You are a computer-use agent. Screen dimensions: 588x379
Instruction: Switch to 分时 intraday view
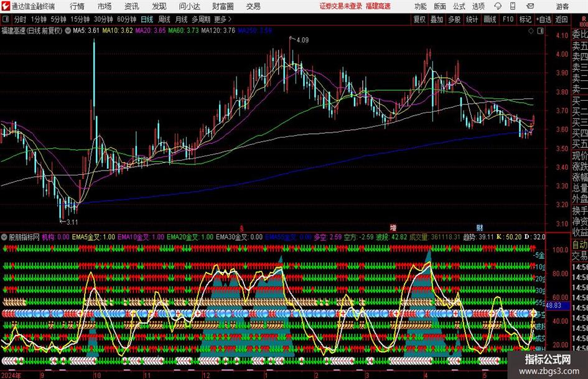click(x=21, y=19)
